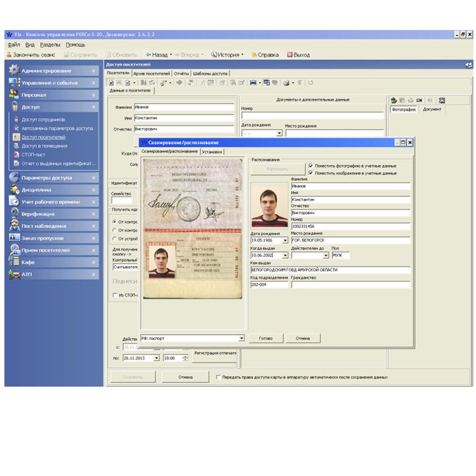Image resolution: width=476 pixels, height=476 pixels.
Task: Click the Доступ padlock icon
Action: point(14,107)
